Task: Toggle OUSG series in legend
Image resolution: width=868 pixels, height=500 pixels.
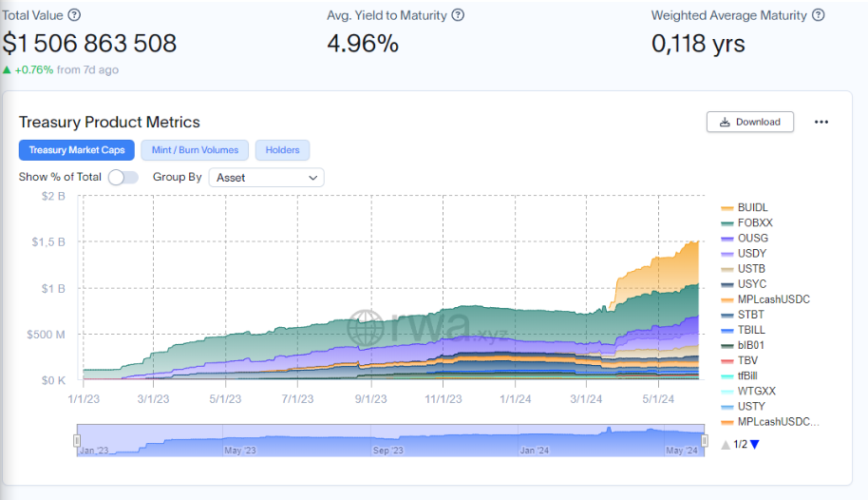Action: 745,239
